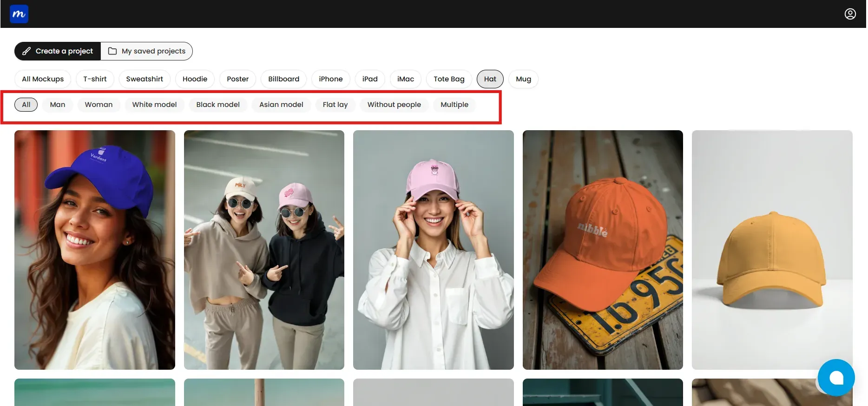Filter by Asian model

(x=281, y=105)
